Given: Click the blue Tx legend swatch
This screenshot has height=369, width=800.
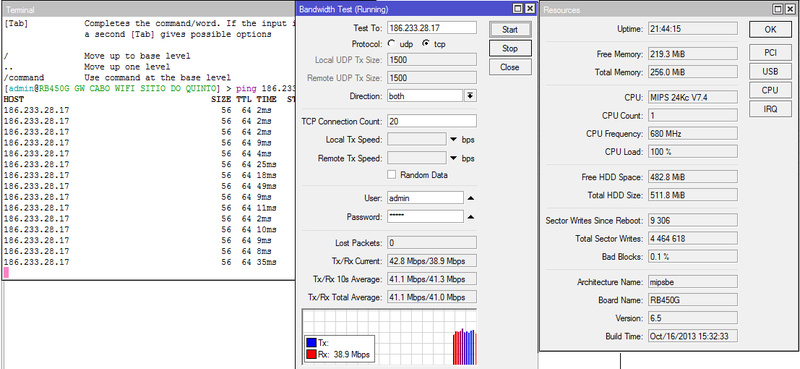Looking at the screenshot, I should click(311, 343).
